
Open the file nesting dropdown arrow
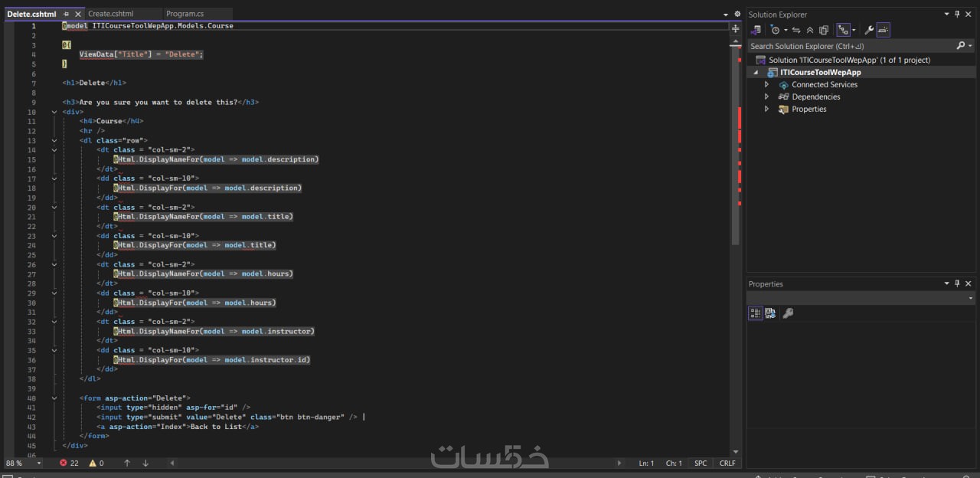854,31
